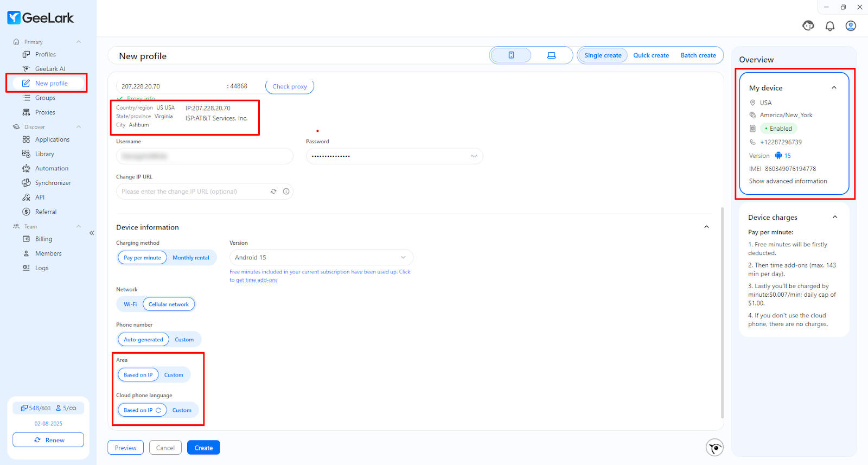
Task: Click the Logs sidebar icon
Action: coord(26,268)
